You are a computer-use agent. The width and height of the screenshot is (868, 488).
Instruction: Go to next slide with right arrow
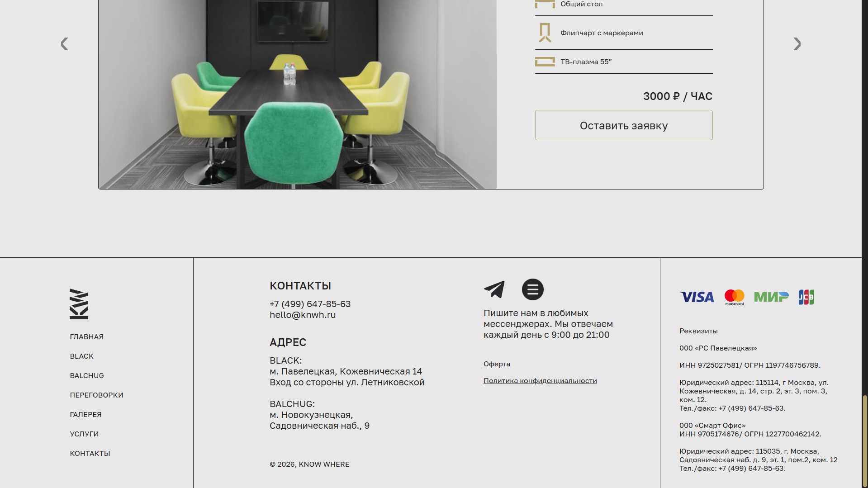click(x=797, y=44)
